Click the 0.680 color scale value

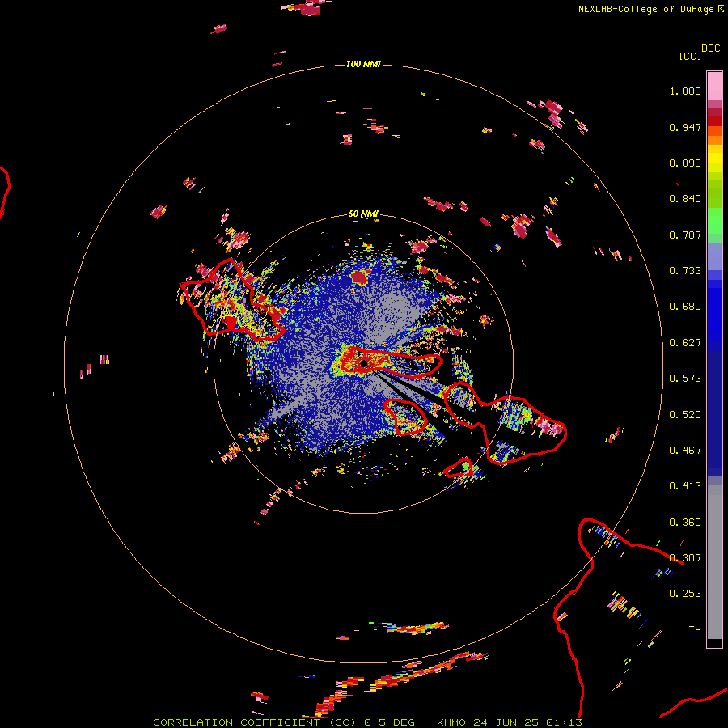point(685,307)
